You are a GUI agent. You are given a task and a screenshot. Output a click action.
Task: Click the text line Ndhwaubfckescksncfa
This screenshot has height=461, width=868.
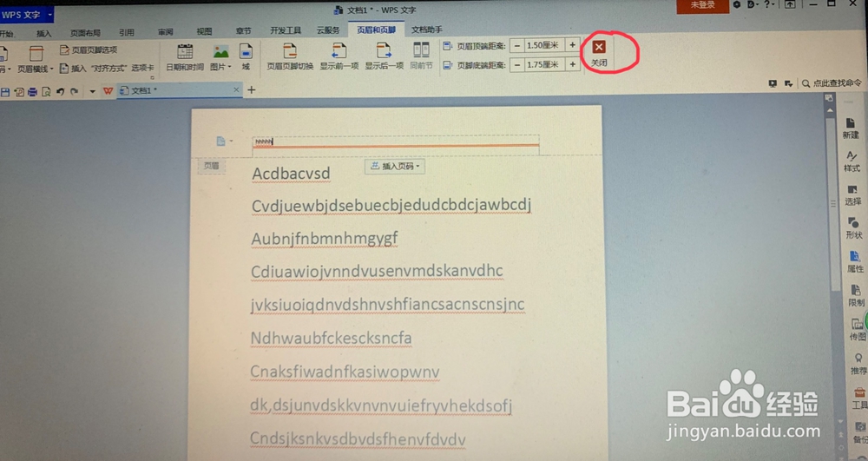click(x=331, y=338)
